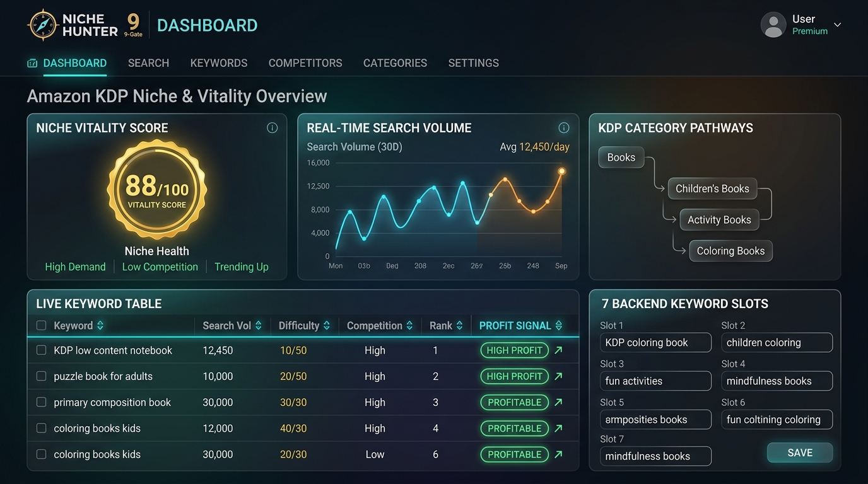The height and width of the screenshot is (484, 868).
Task: Open the primary composition book trend arrow
Action: pos(558,402)
